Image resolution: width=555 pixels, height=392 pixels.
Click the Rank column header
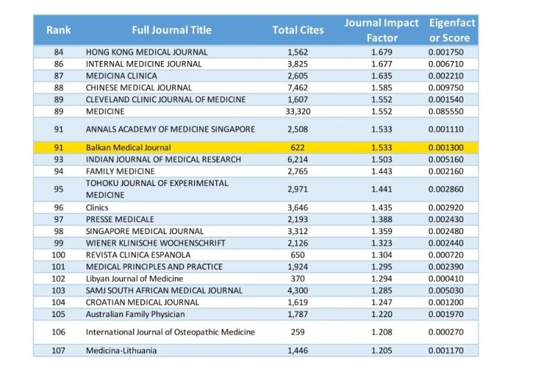tap(58, 30)
